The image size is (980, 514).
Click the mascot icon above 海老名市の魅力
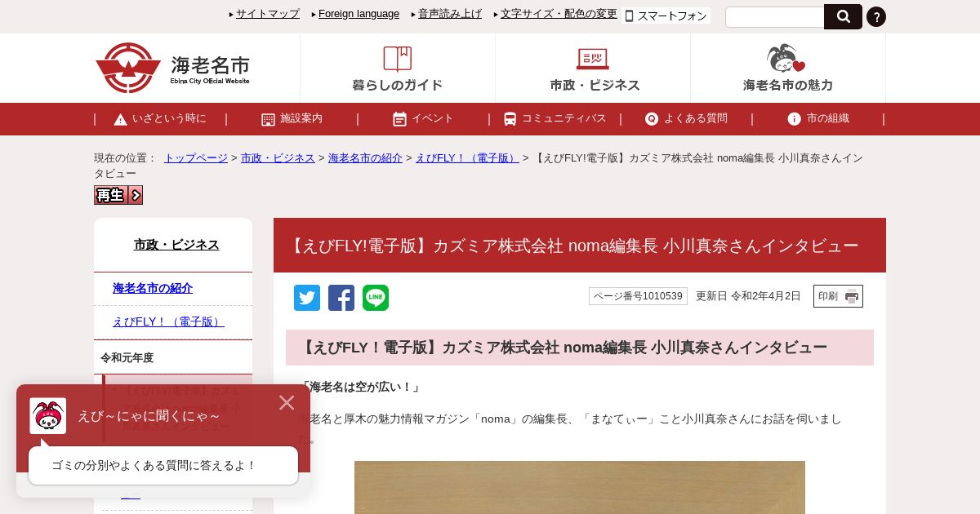pos(786,59)
